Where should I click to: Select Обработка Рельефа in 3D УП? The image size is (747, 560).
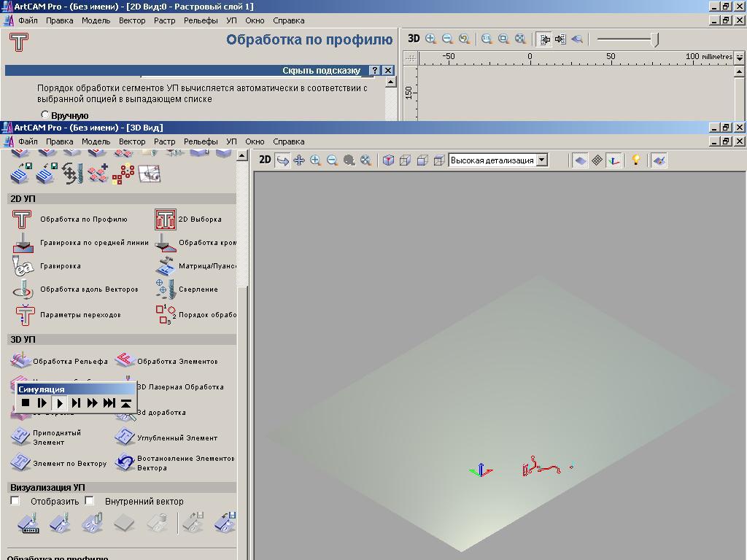point(59,362)
